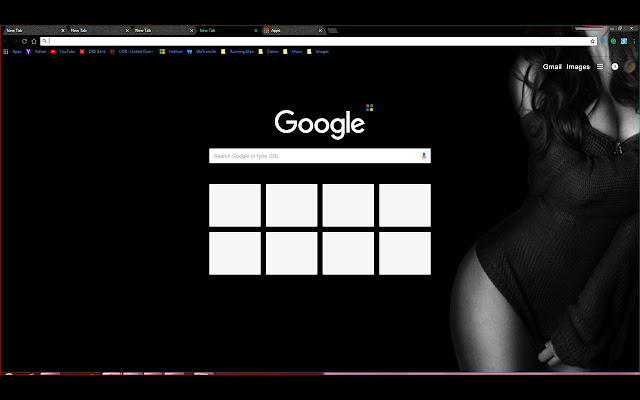The height and width of the screenshot is (400, 640).
Task: Start voice search with the microphone icon
Action: point(424,156)
